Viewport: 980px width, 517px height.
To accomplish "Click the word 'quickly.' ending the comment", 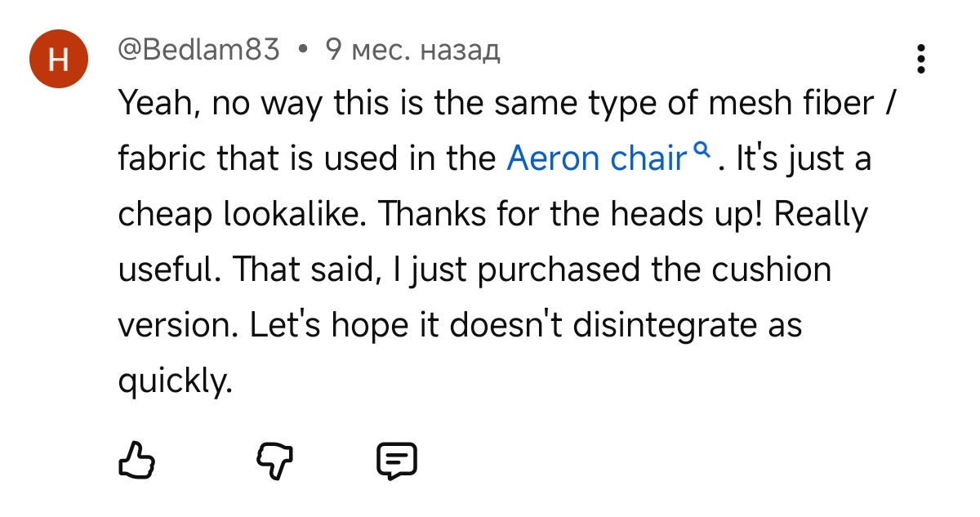I will point(176,381).
